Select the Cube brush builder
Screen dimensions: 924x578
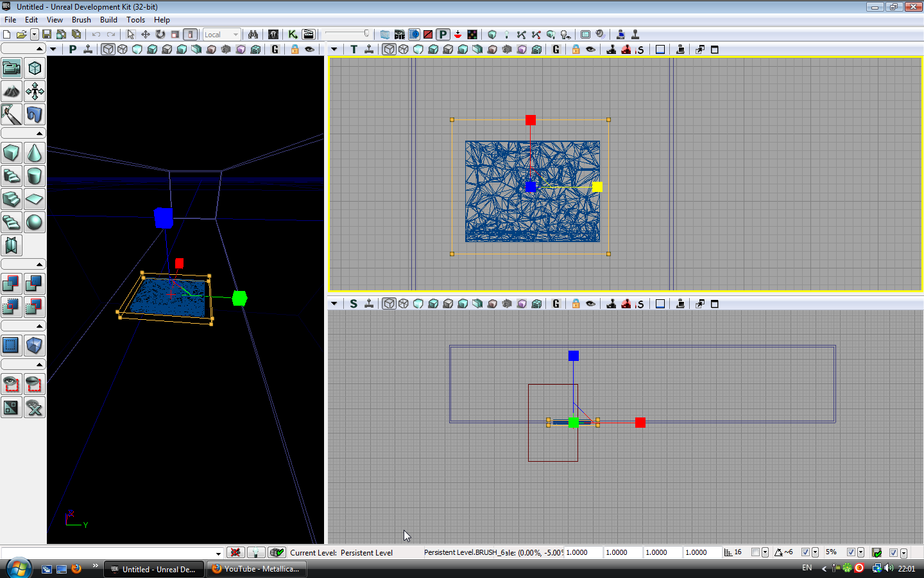[x=12, y=153]
